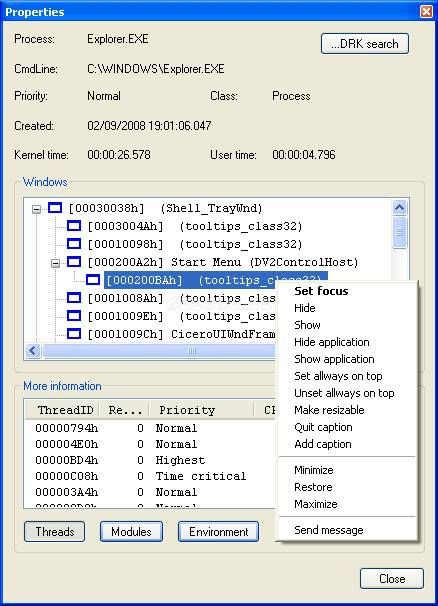438x606 pixels.
Task: Click window icon for handle 0001008Ah
Action: click(74, 298)
